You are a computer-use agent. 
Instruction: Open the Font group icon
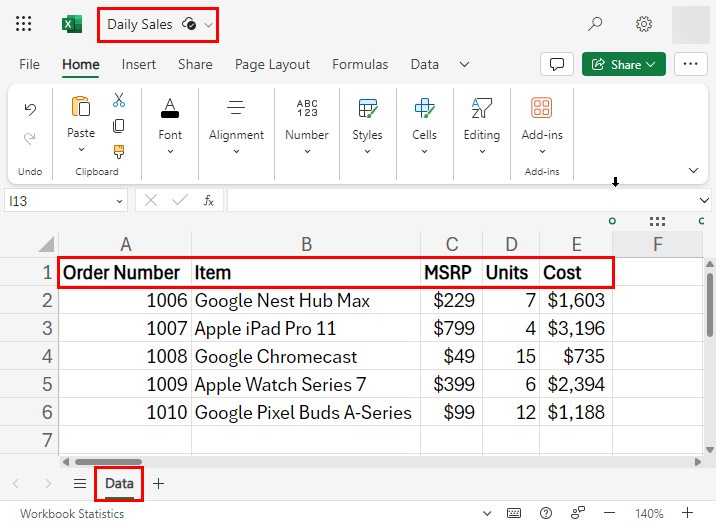(x=170, y=108)
